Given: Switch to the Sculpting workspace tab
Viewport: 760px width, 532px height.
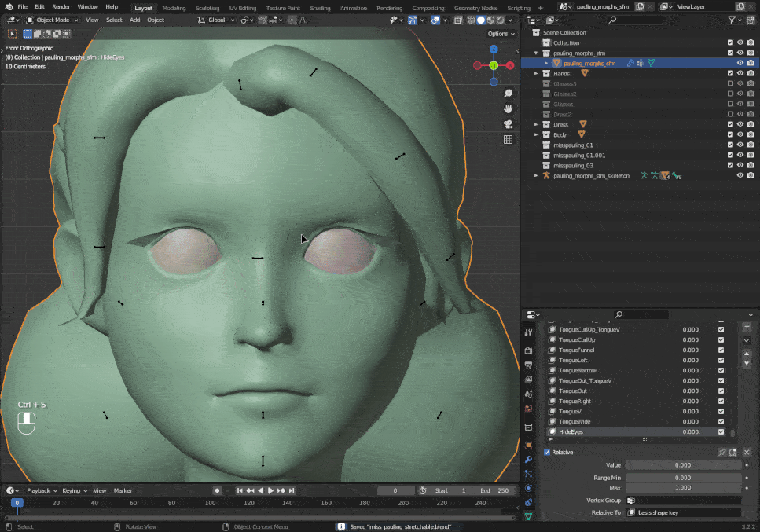Looking at the screenshot, I should coord(207,8).
